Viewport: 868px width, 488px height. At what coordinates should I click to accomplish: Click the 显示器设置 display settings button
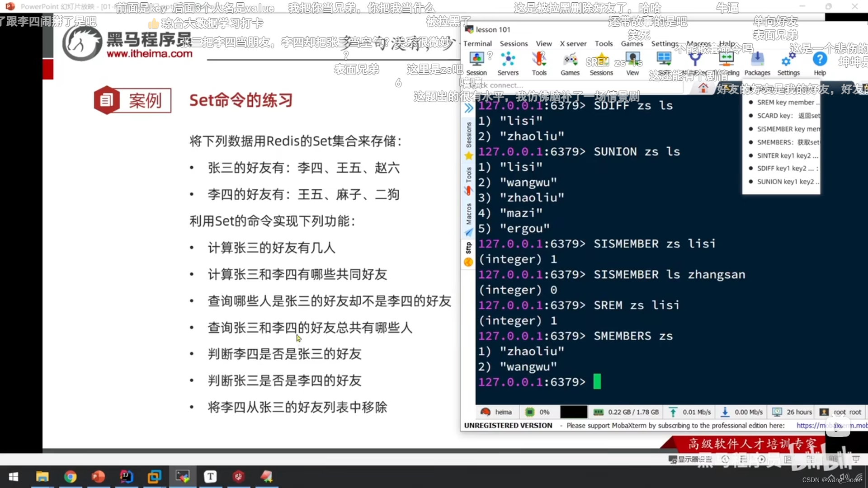pos(690,459)
